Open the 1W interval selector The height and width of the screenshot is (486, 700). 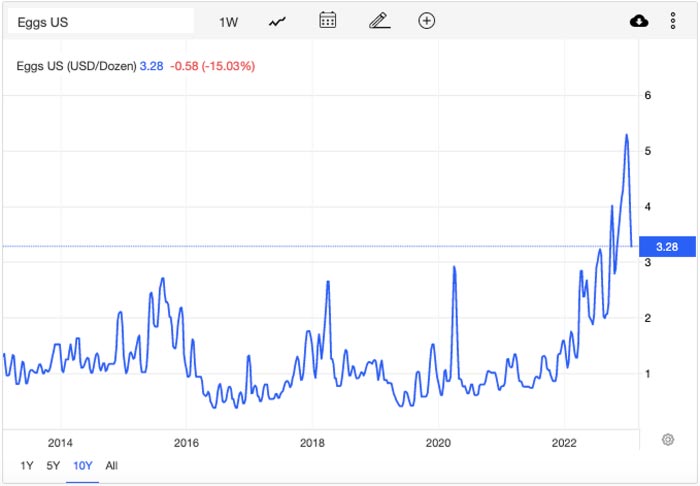coord(228,22)
